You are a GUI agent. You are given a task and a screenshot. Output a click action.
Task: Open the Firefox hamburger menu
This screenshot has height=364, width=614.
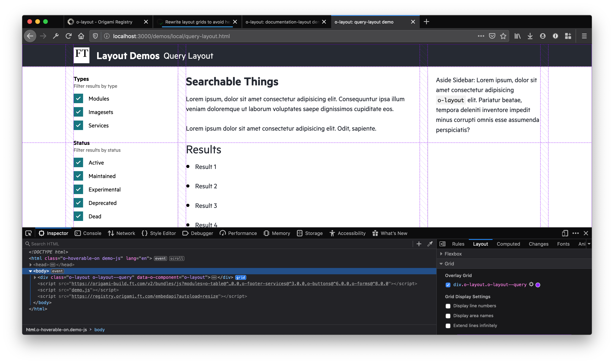[x=584, y=36]
